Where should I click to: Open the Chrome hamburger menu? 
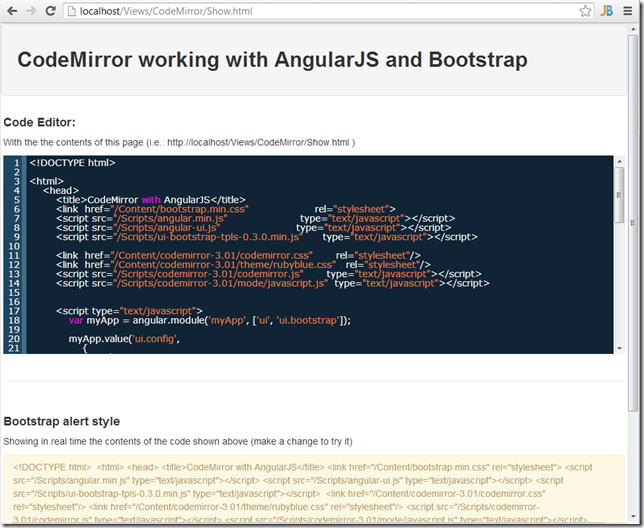tap(629, 11)
